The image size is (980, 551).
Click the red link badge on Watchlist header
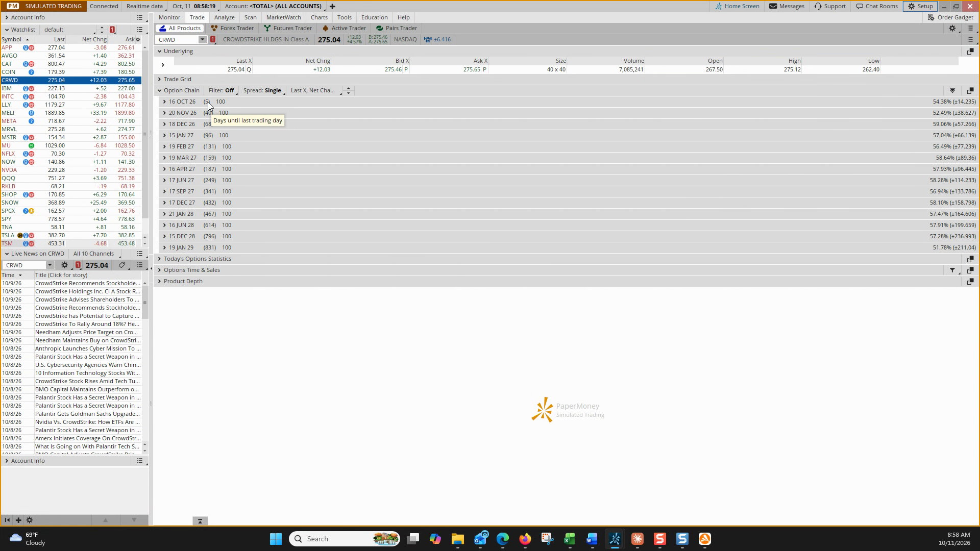[x=112, y=30]
